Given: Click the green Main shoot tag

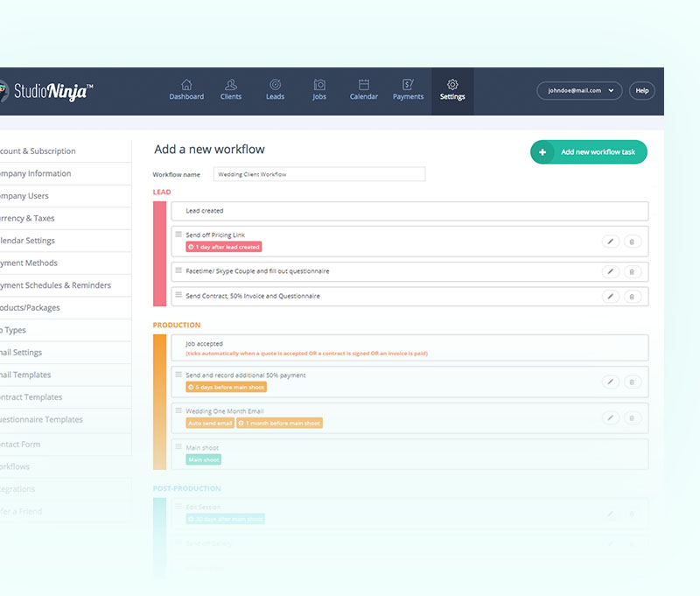Looking at the screenshot, I should pos(204,459).
